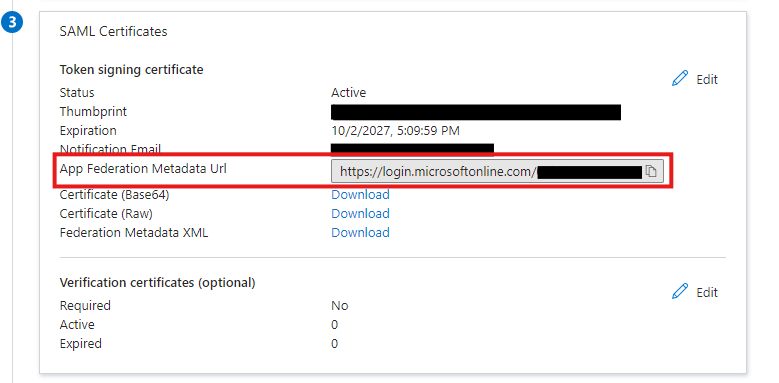Click the Required value No

[340, 306]
